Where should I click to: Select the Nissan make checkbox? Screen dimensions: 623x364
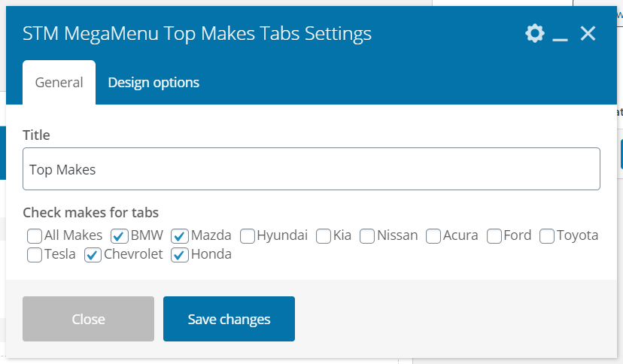click(x=367, y=236)
